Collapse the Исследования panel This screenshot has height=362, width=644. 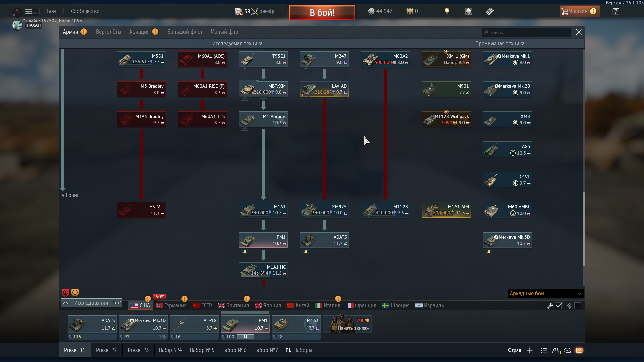pyautogui.click(x=91, y=303)
